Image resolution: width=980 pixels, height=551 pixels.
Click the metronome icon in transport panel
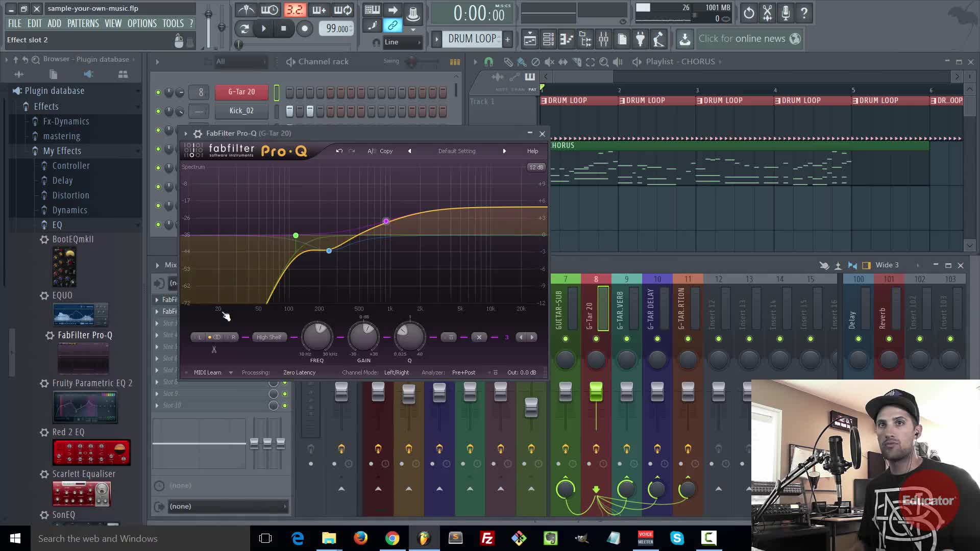coord(247,10)
